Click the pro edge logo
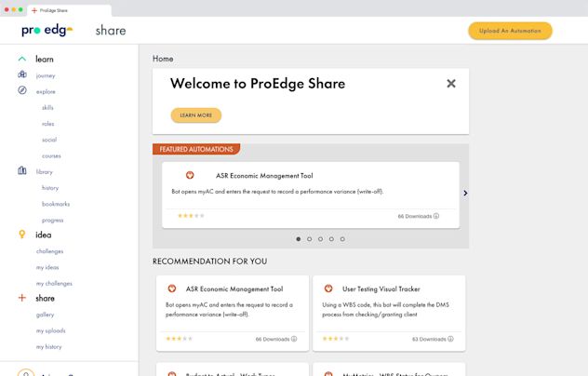This screenshot has width=588, height=376. [x=47, y=30]
